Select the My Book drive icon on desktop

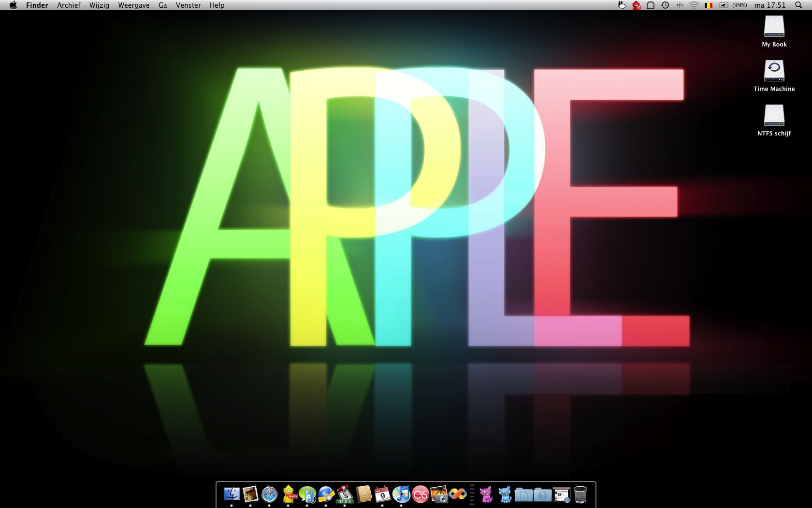[x=774, y=27]
